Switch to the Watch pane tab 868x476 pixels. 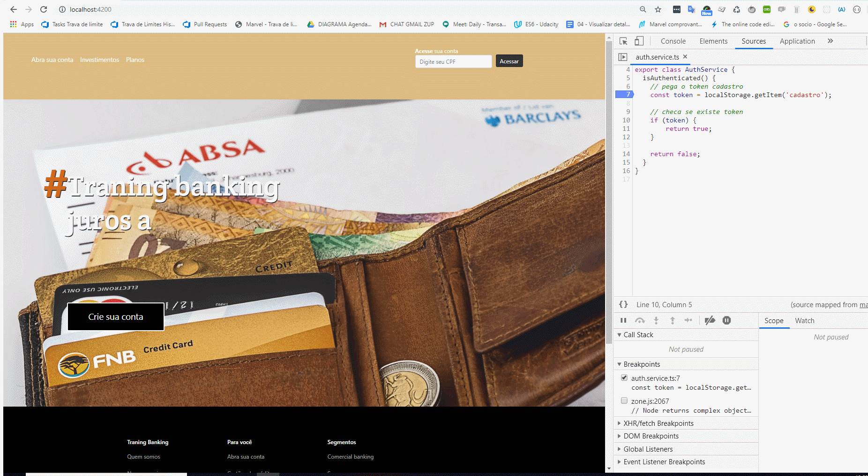pos(805,321)
